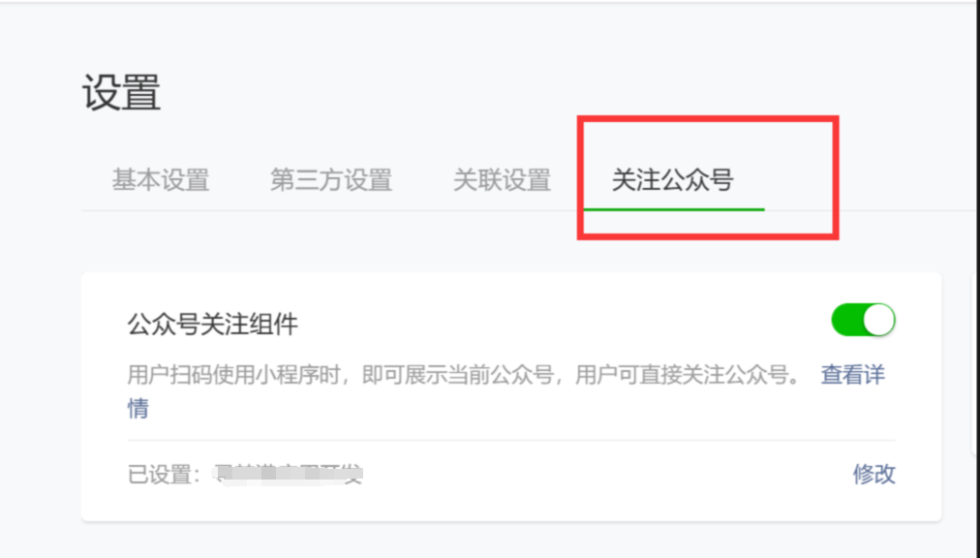
Task: Select the 关联设置 tab
Action: (502, 180)
